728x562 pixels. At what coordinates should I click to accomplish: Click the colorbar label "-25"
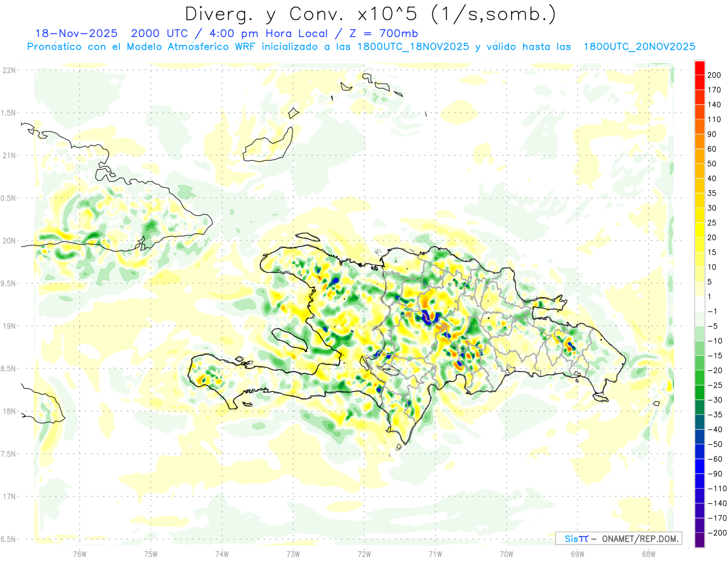(716, 385)
